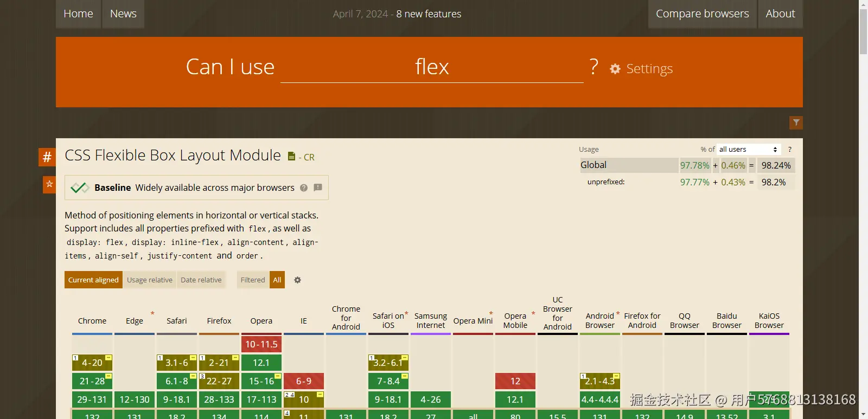Choose the All browsers option
Image resolution: width=868 pixels, height=419 pixels.
[x=277, y=280]
